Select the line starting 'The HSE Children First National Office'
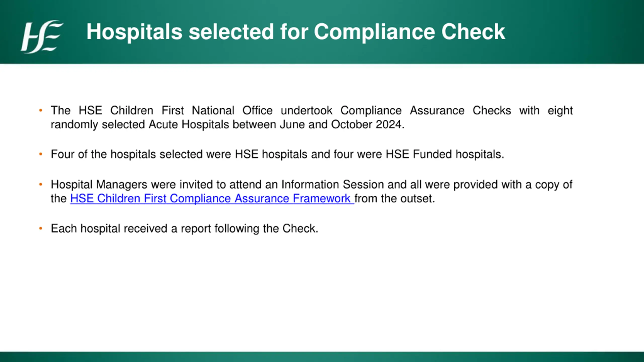Viewport: 644px width, 362px height. (312, 111)
